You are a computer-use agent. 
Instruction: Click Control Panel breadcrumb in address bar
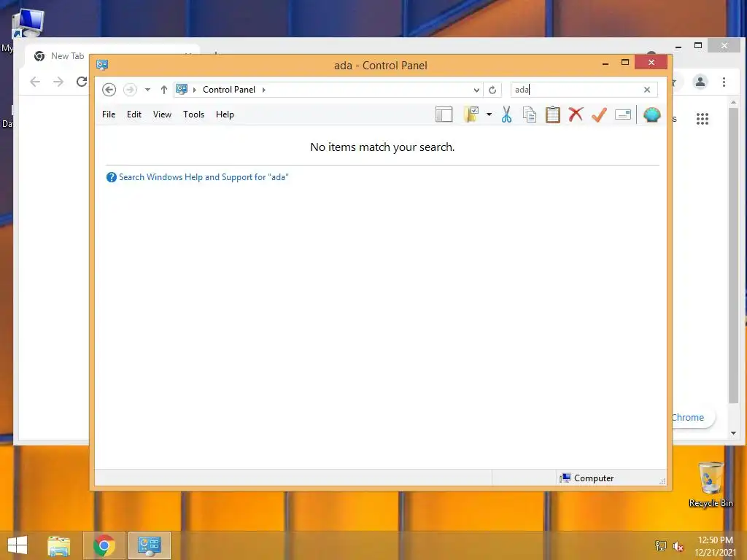(228, 90)
